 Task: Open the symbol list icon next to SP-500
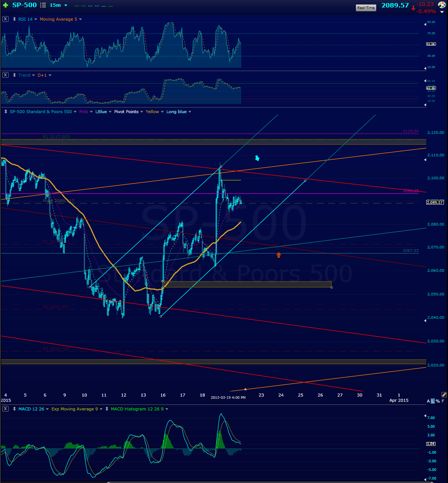(43, 5)
